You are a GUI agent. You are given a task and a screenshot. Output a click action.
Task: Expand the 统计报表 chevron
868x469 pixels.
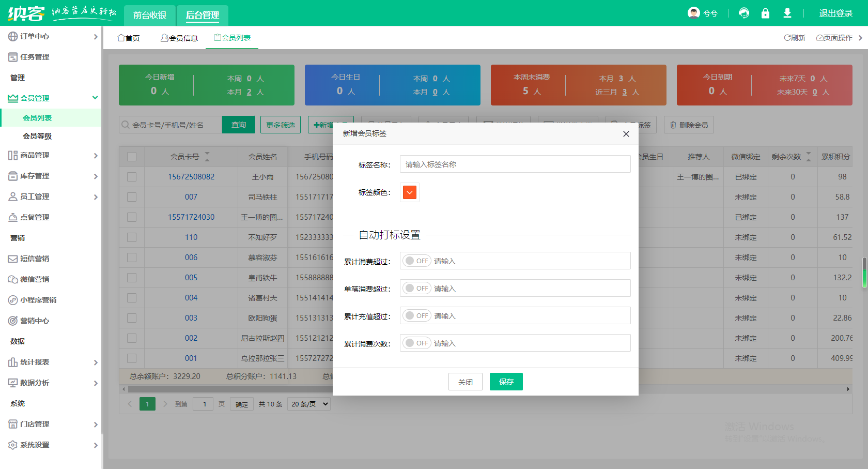96,362
